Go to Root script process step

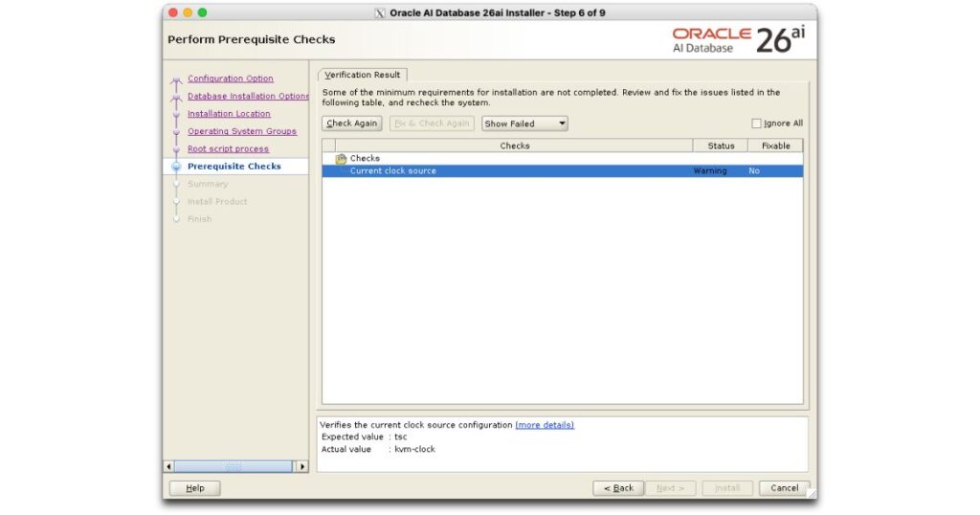click(x=228, y=148)
